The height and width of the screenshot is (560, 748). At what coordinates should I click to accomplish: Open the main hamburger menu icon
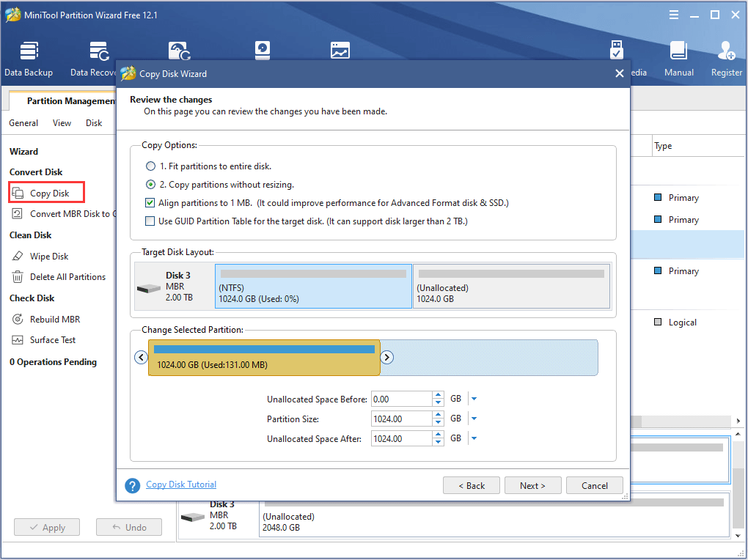pos(674,15)
